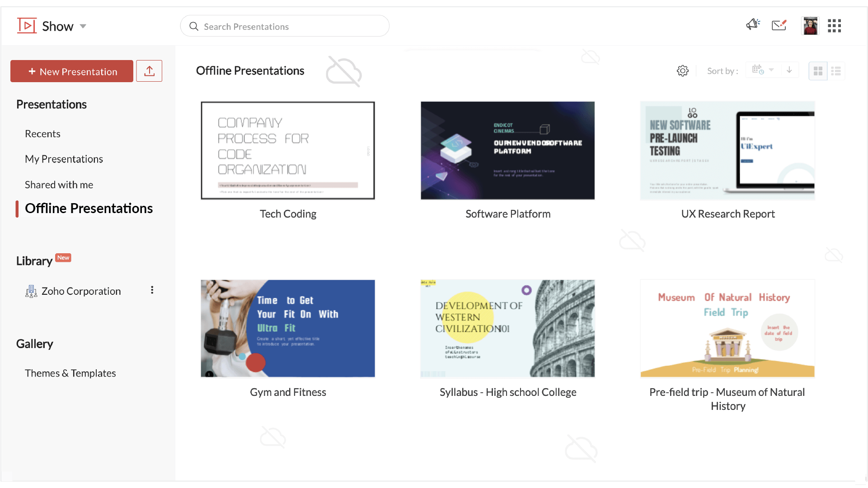
Task: Open Themes and Templates gallery
Action: click(70, 372)
